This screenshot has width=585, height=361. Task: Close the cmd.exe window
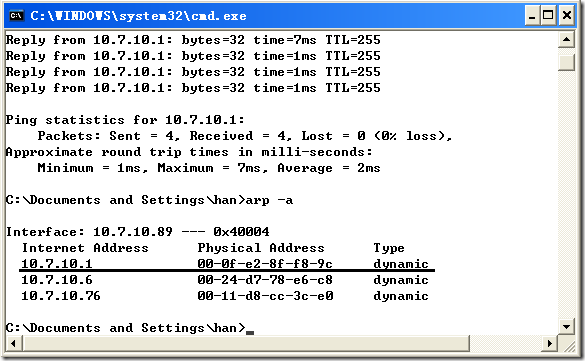click(567, 16)
